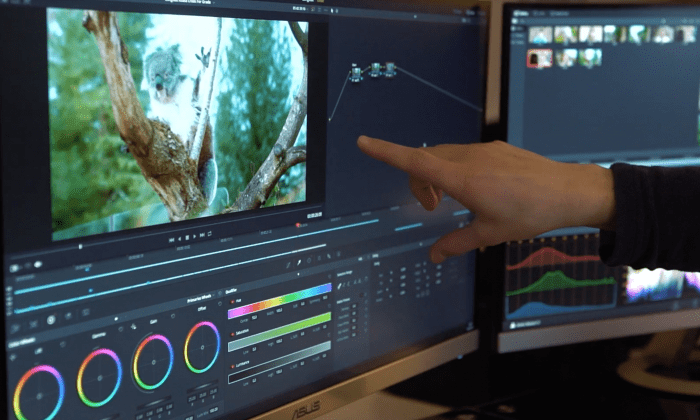Play the clip forward in viewer
Screen dimensions: 700x420
tap(195, 237)
